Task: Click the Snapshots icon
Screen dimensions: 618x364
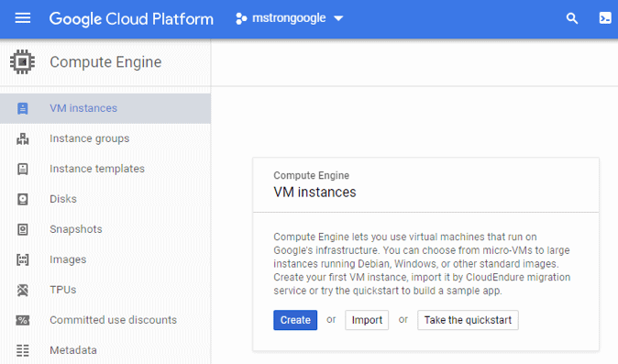Action: click(23, 229)
